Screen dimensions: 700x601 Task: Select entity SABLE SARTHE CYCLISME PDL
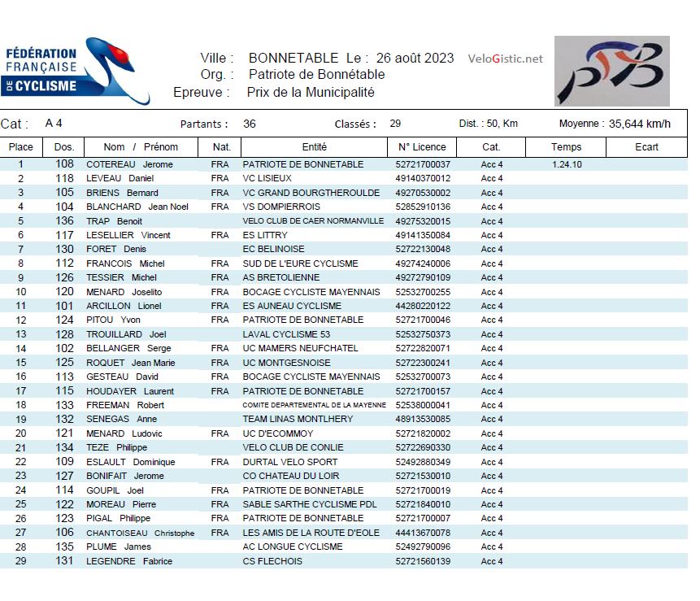tap(310, 504)
